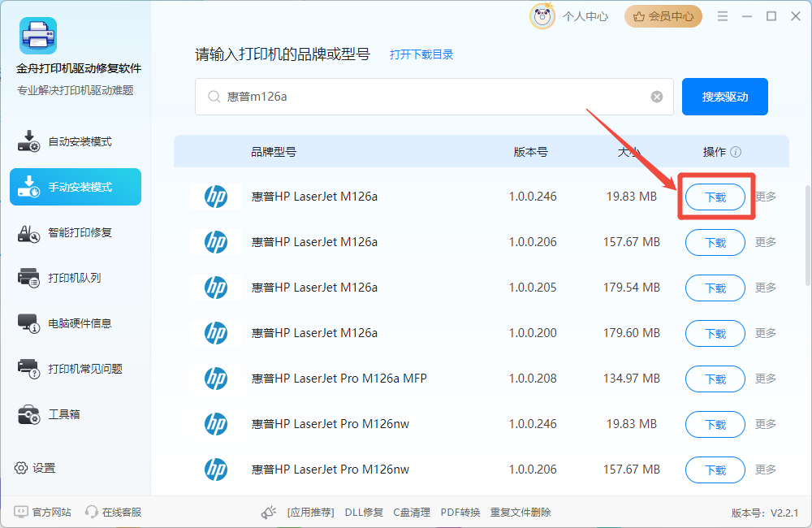Click the info icon beside 操作
This screenshot has width=812, height=528.
736,152
